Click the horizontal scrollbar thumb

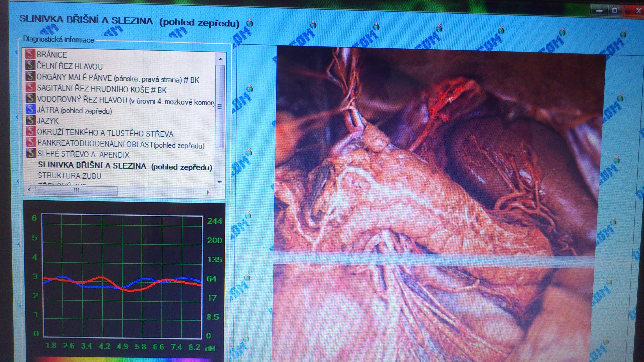[x=77, y=191]
